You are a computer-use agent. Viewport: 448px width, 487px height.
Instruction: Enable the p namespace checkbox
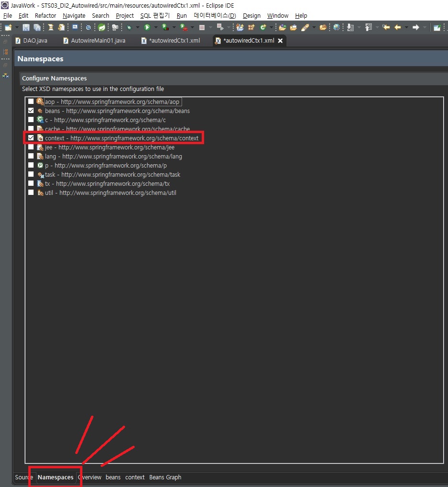pyautogui.click(x=31, y=165)
